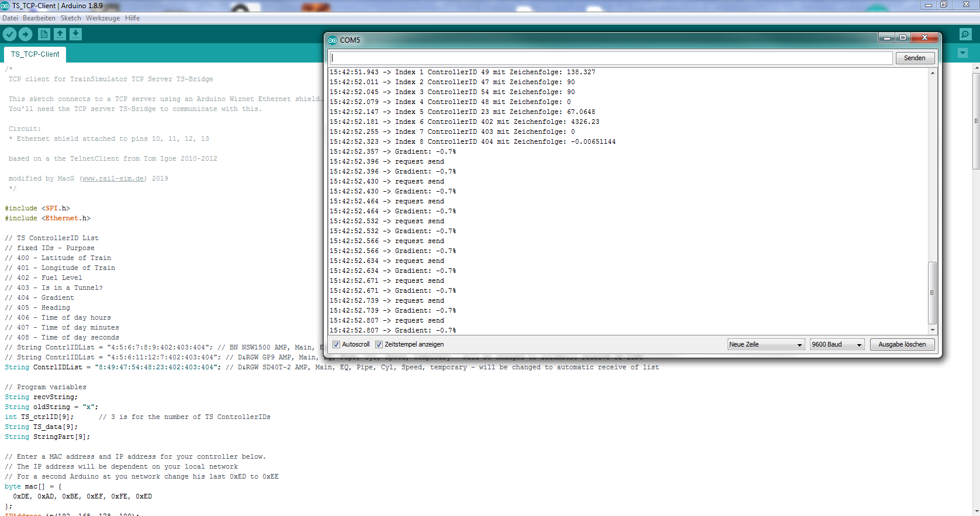Open the www.rail-sim.de link in code
980x516 pixels.
[113, 179]
